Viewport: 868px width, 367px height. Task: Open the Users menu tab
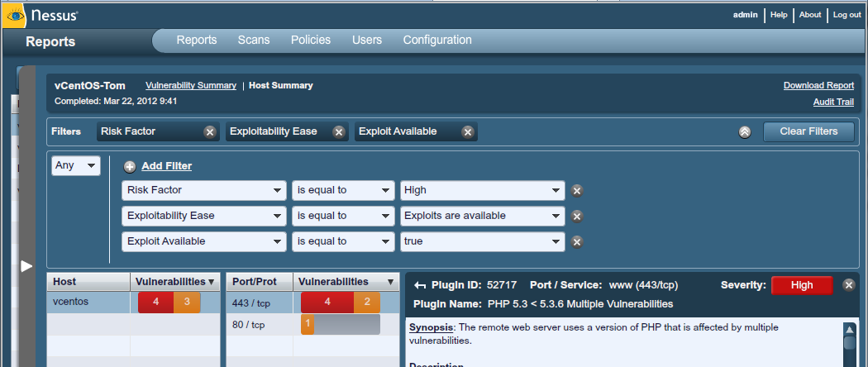(x=367, y=41)
